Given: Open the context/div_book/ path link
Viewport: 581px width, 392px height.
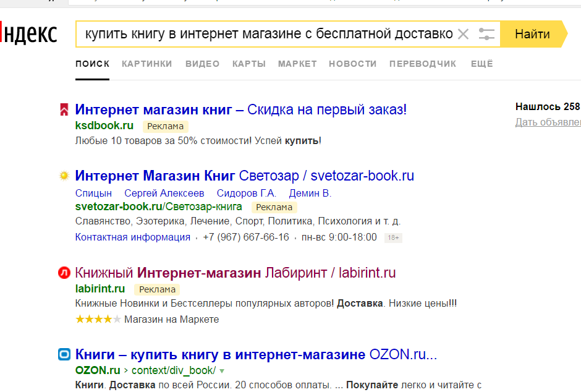Looking at the screenshot, I should pos(174,370).
